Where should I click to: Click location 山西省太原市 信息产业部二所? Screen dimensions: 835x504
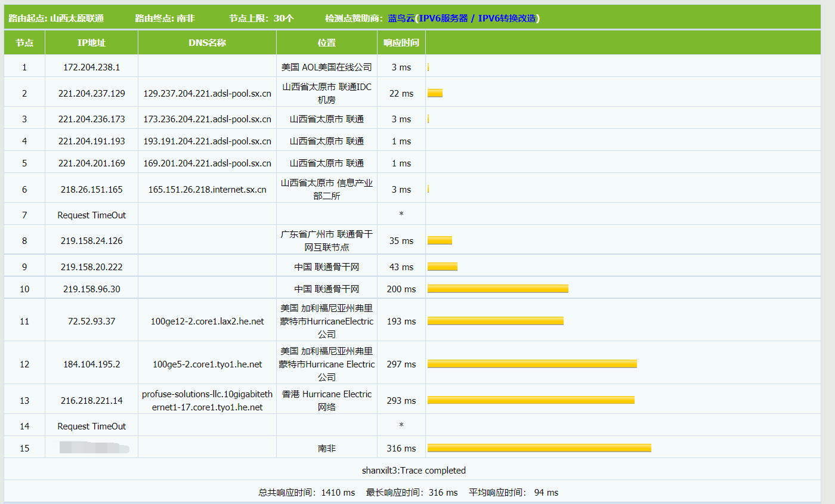point(327,190)
